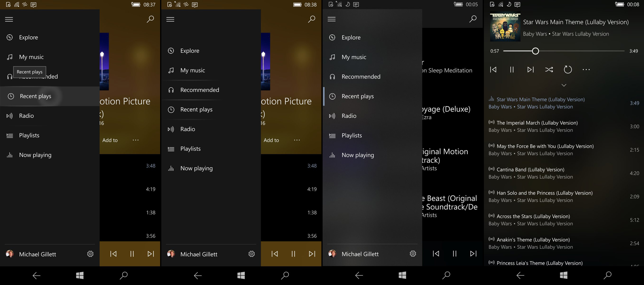The image size is (644, 285).
Task: Collapse player controls with the down chevron
Action: click(564, 85)
